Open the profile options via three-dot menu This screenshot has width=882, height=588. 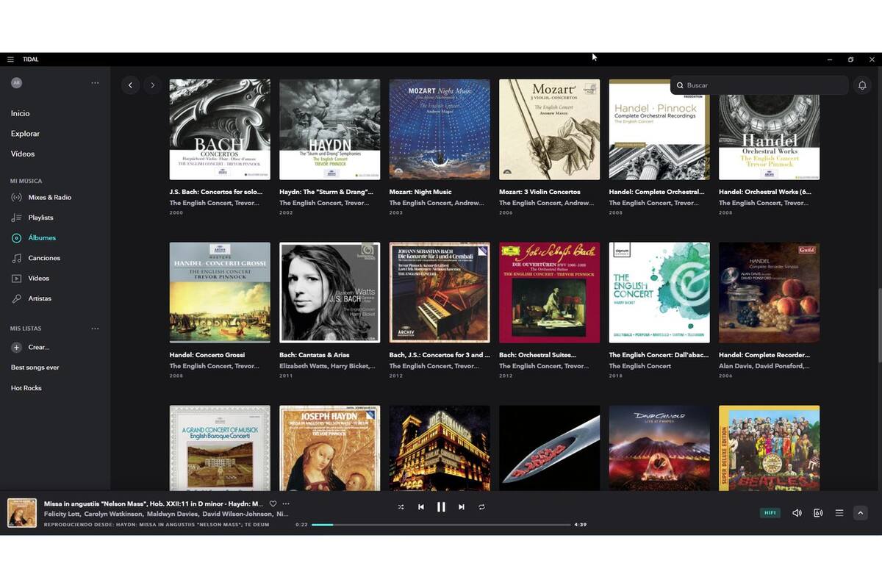pos(95,82)
